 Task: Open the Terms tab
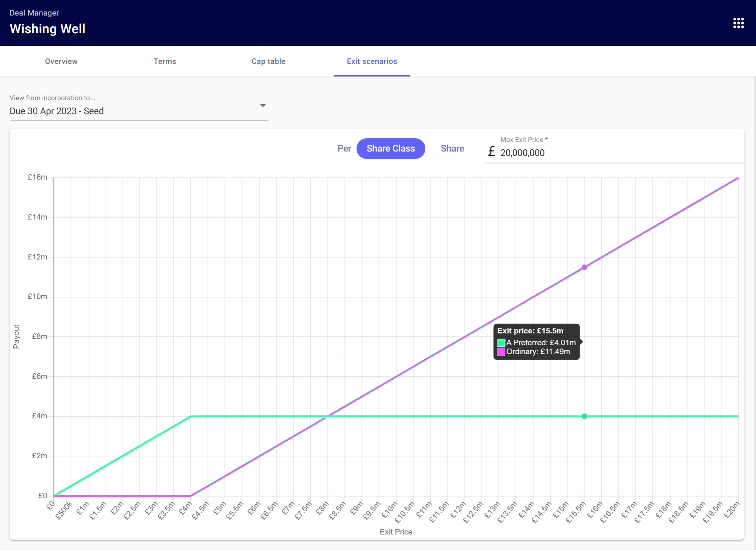(165, 61)
